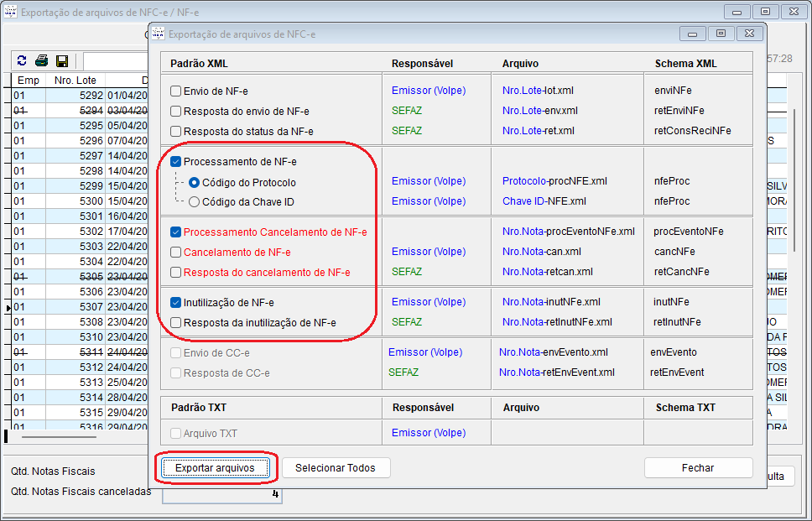The width and height of the screenshot is (812, 521).
Task: Enable the Envio de NF-e checkbox
Action: [x=176, y=91]
